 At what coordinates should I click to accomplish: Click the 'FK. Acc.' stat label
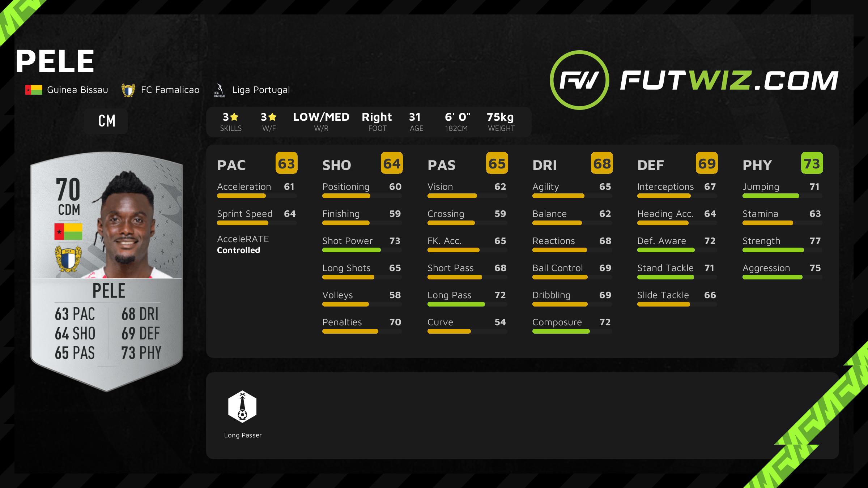point(444,241)
